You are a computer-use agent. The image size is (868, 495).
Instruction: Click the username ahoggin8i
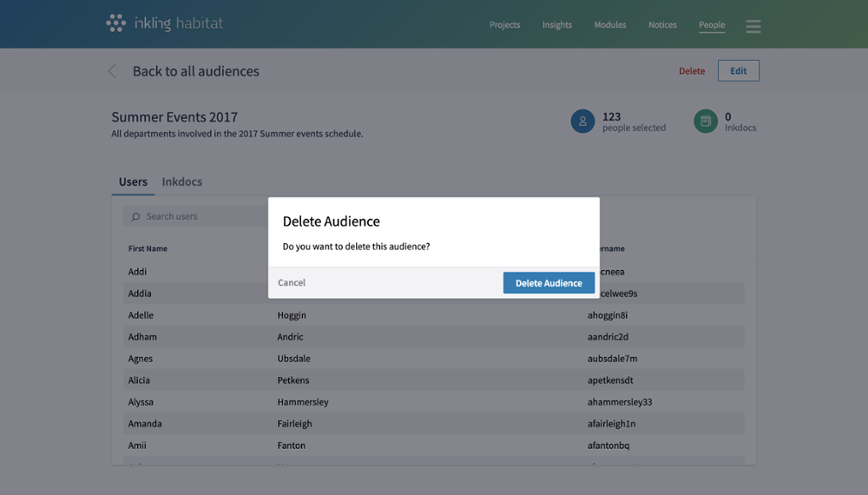(x=608, y=315)
